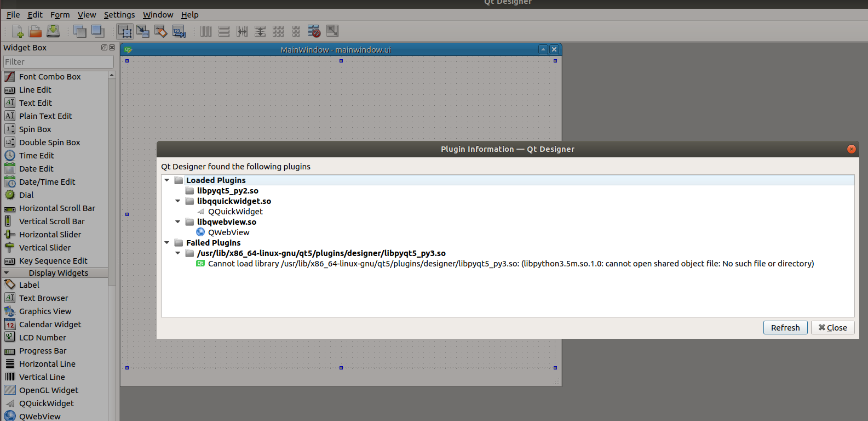Apply Lay Out in Form Layout icon

pyautogui.click(x=296, y=31)
